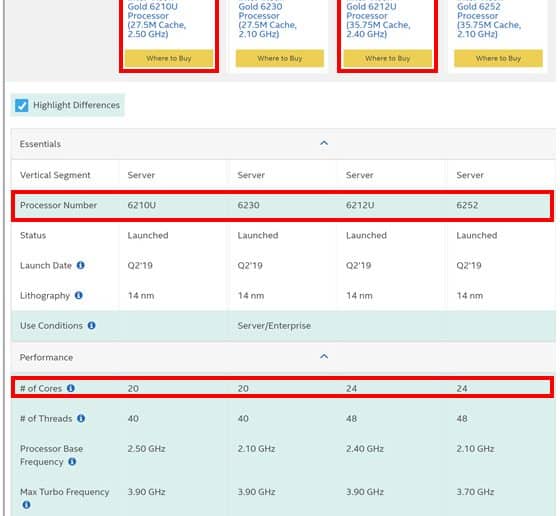The image size is (560, 516).
Task: Click the Lithography row label
Action: pyautogui.click(x=45, y=296)
